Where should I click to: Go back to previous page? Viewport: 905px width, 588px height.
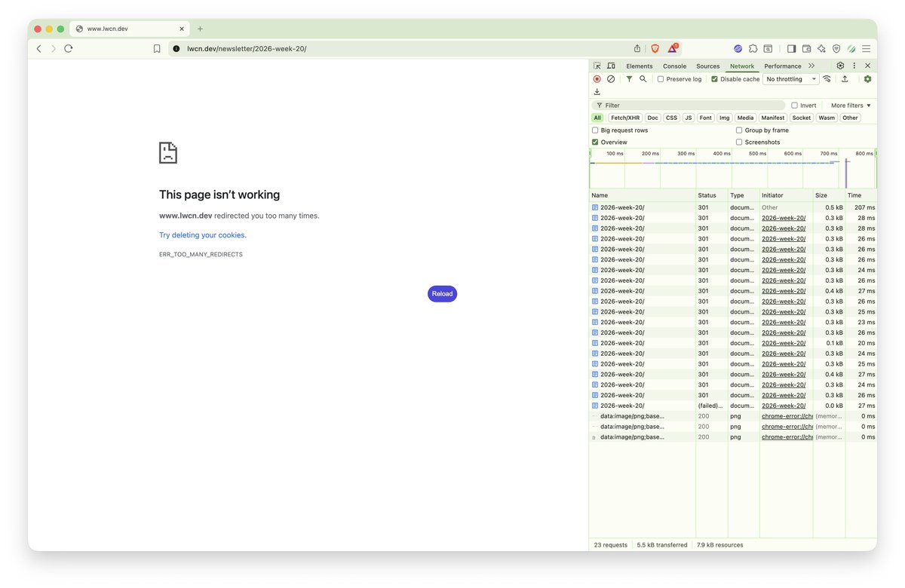pos(39,48)
